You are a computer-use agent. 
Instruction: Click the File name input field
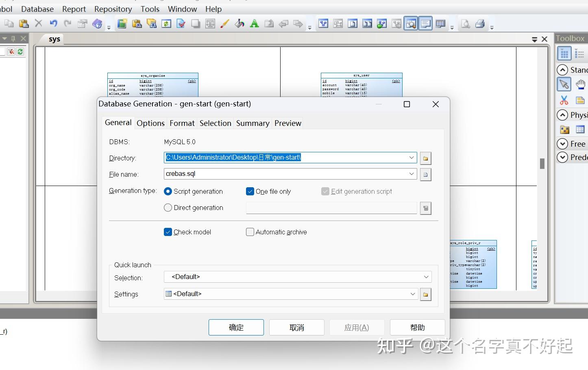[x=290, y=174]
